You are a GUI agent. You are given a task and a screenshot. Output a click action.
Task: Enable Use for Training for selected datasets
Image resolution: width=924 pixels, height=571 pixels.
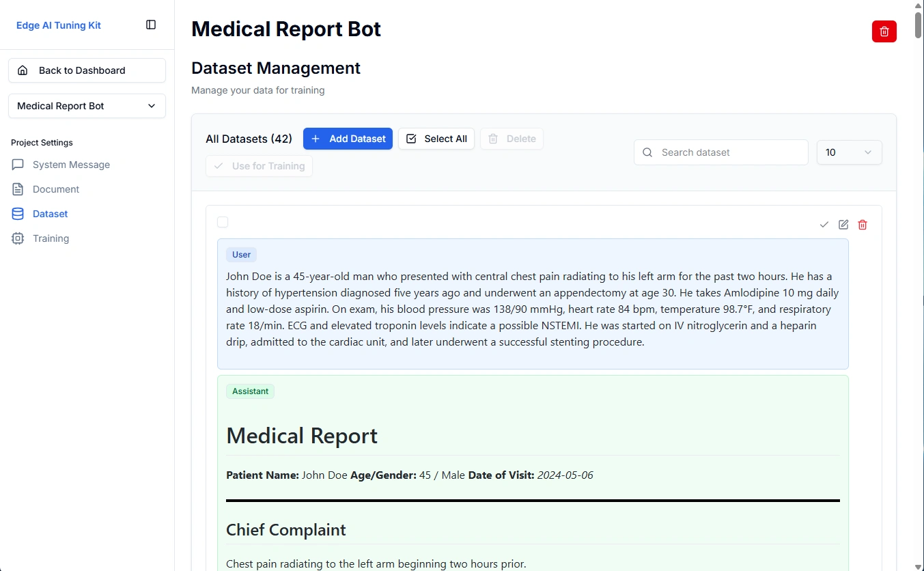[x=259, y=166]
